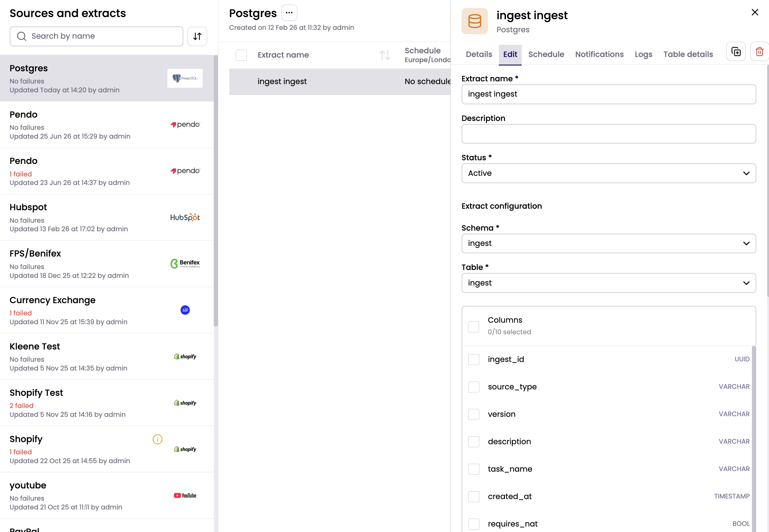The height and width of the screenshot is (532, 769).
Task: Check the ingest_id column
Action: [474, 359]
